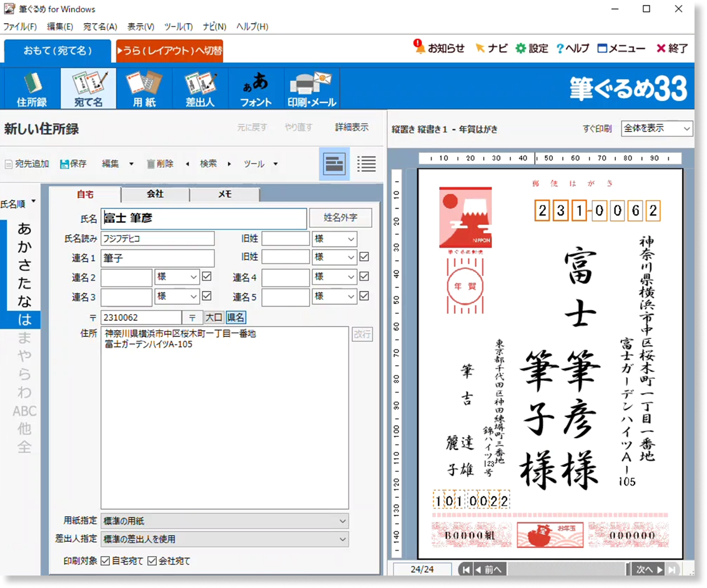This screenshot has width=707, height=588.
Task: Toggle the 連名2 honorific checkbox
Action: (x=207, y=277)
